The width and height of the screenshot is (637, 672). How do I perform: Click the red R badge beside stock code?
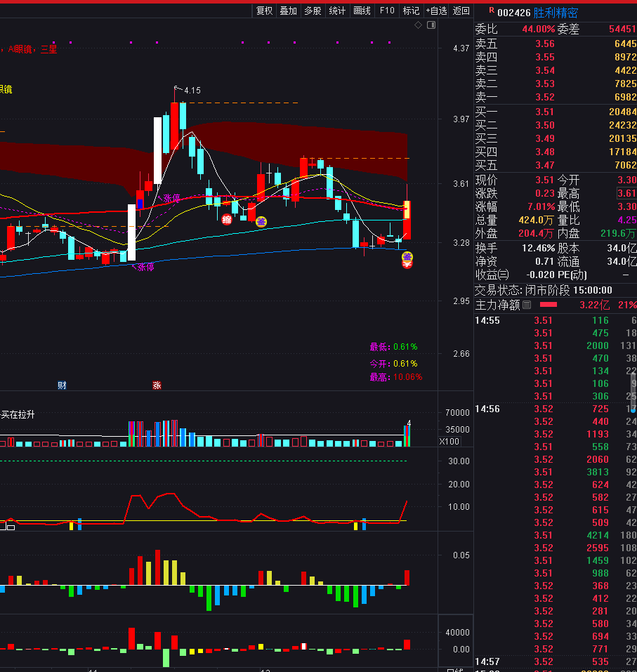[491, 11]
